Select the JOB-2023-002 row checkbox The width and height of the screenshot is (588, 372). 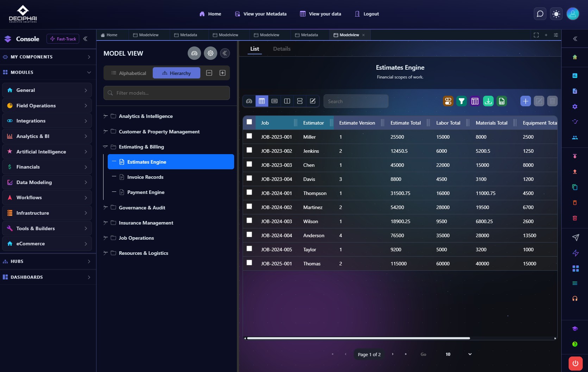click(249, 150)
